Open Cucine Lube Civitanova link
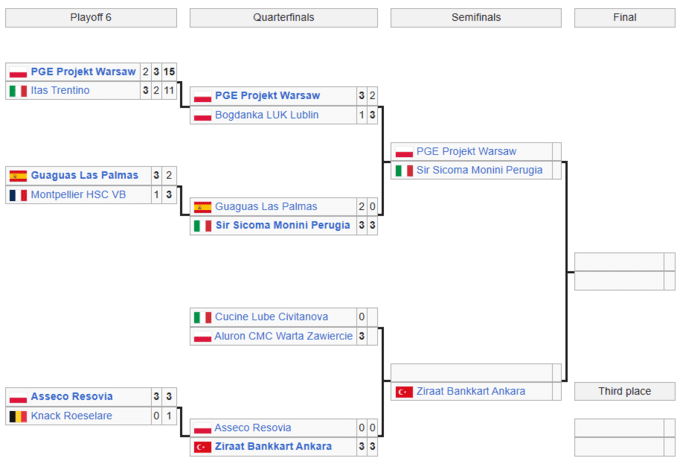The width and height of the screenshot is (680, 464). pos(271,317)
